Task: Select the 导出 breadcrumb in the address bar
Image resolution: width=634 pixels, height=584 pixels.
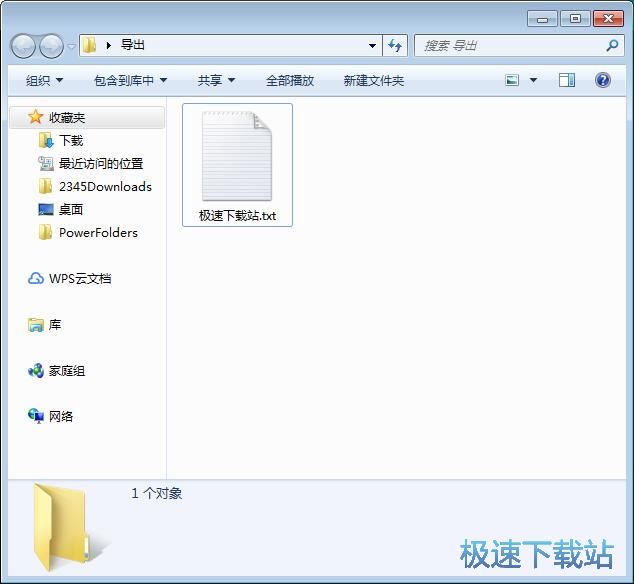Action: tap(133, 45)
